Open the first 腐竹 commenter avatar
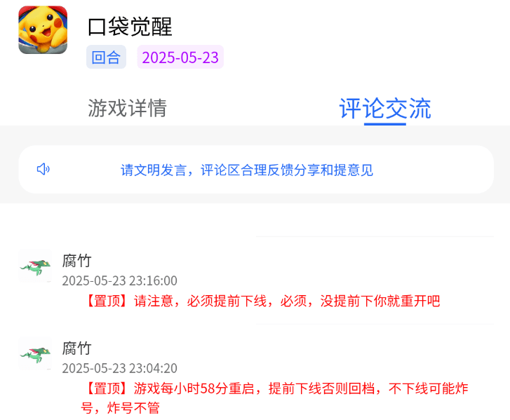This screenshot has width=510, height=420. (35, 266)
